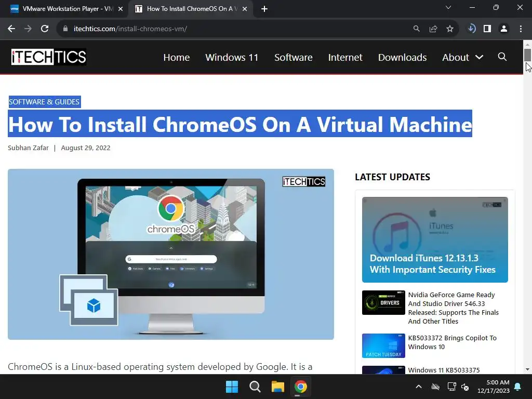
Task: Close the VMware Workstation Player tab
Action: pyautogui.click(x=121, y=9)
